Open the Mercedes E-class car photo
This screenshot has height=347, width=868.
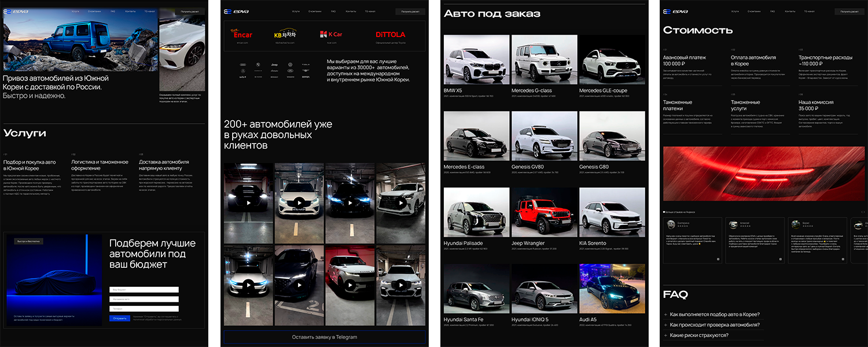(x=476, y=136)
